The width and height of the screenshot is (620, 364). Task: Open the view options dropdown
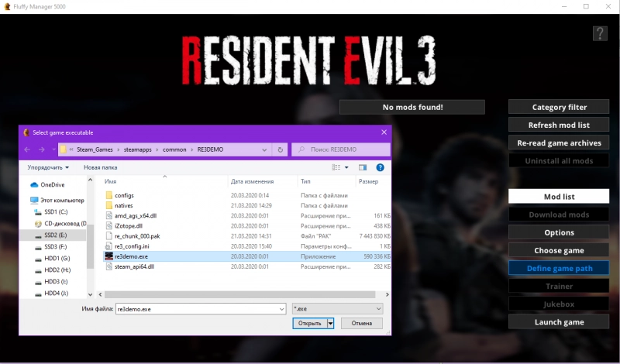pos(346,167)
